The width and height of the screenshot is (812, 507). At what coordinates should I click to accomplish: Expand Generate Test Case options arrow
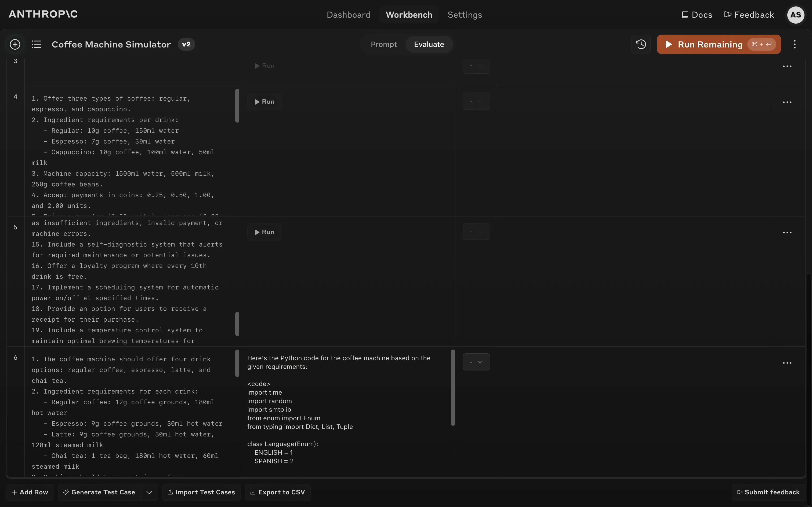pyautogui.click(x=149, y=492)
